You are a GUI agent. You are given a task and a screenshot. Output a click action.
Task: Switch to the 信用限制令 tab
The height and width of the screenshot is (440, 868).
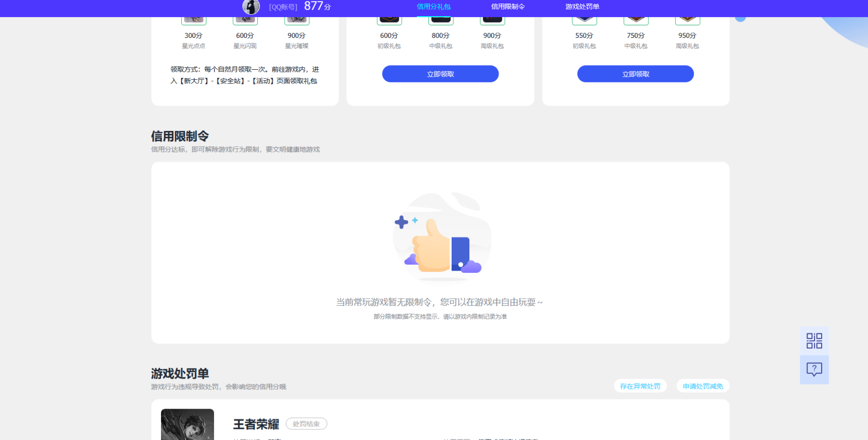508,7
